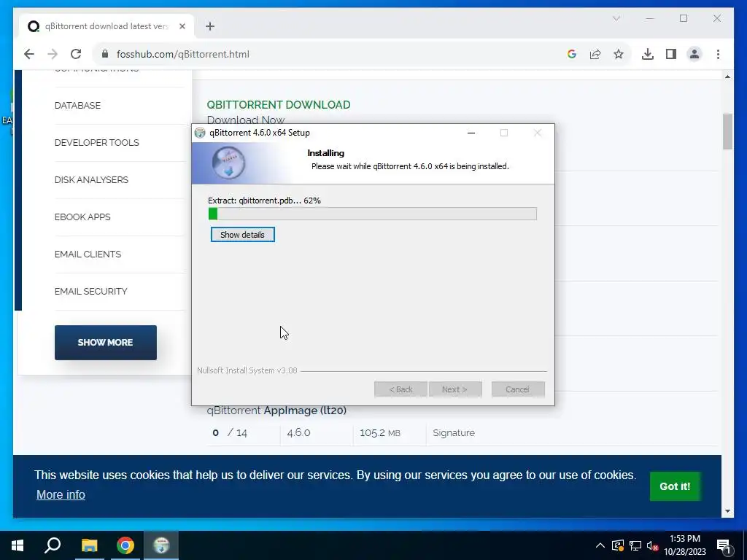Open the DISK ANALYSERS category
This screenshot has height=560, width=747.
click(x=91, y=179)
